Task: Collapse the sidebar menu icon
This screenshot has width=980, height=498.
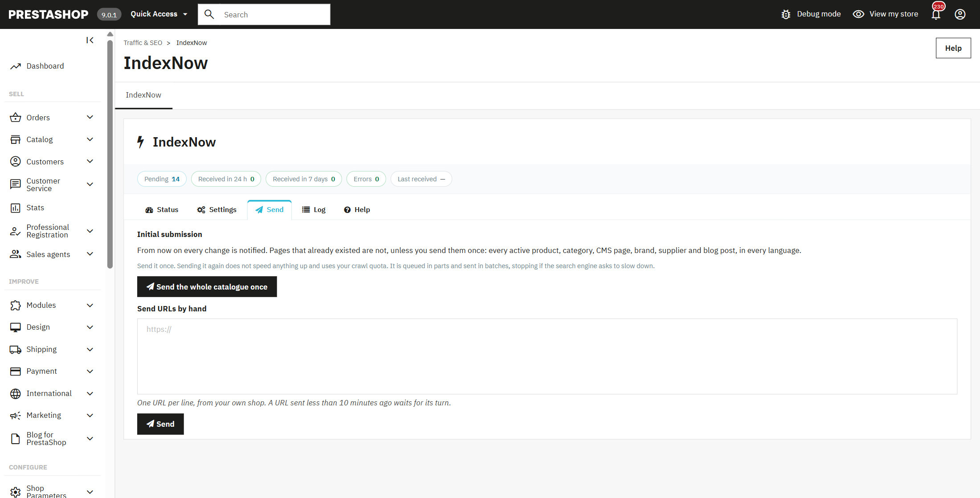Action: coord(90,40)
